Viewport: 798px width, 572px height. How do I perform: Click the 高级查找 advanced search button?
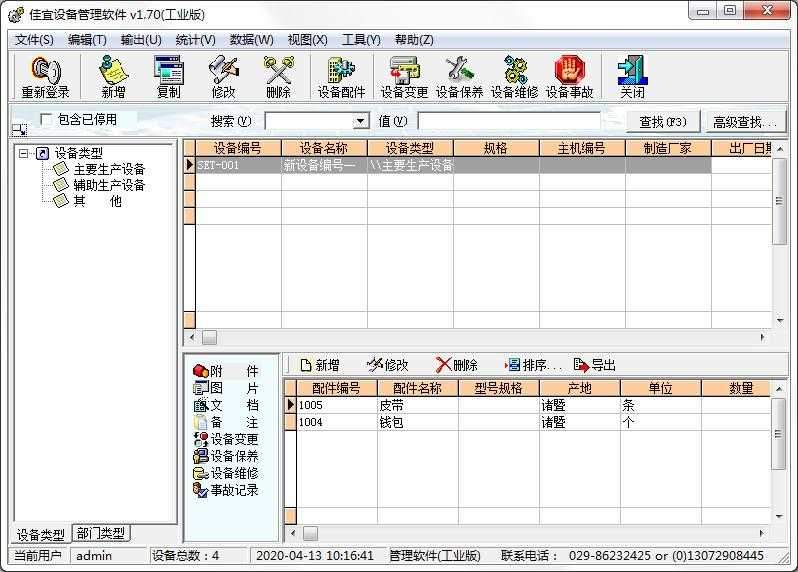743,122
